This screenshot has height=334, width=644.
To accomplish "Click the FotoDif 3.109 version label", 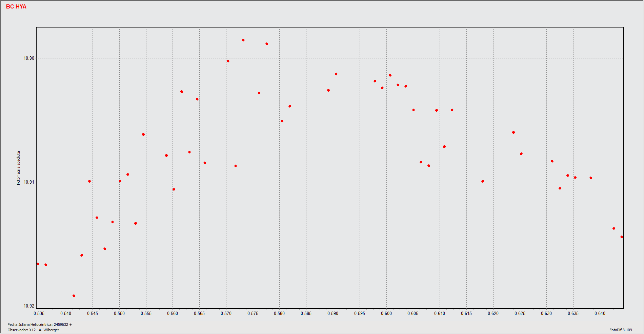I will pos(621,330).
